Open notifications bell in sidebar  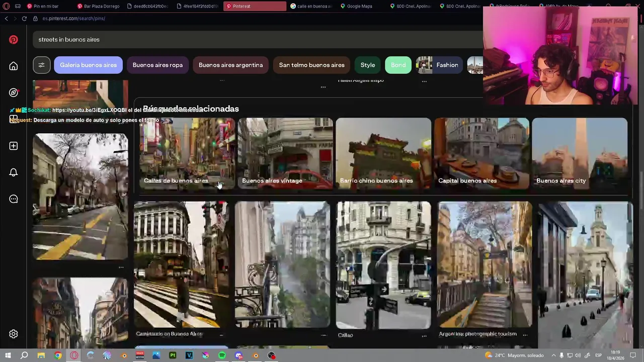(x=14, y=172)
